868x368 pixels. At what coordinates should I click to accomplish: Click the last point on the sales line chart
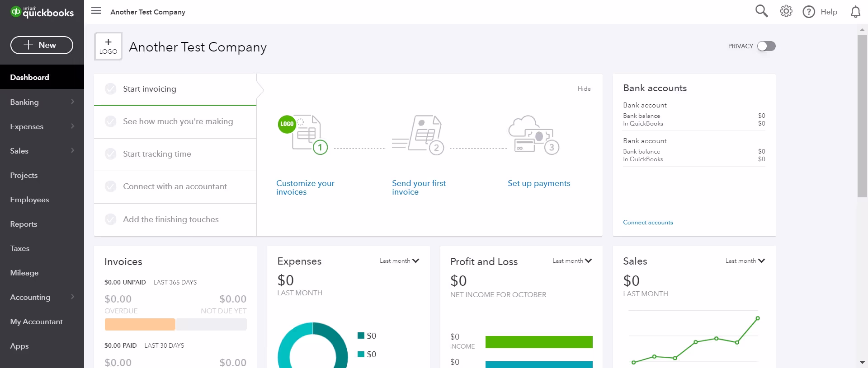[x=758, y=318]
